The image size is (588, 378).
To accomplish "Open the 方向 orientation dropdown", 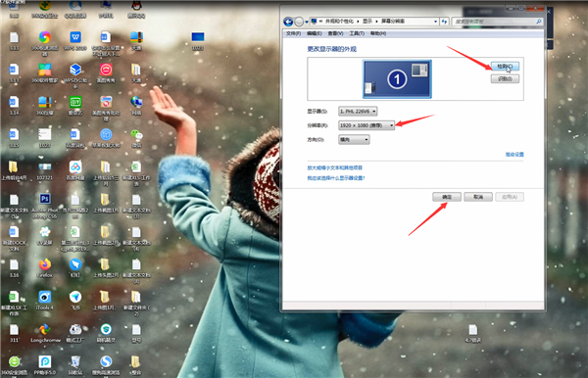I will pos(354,140).
